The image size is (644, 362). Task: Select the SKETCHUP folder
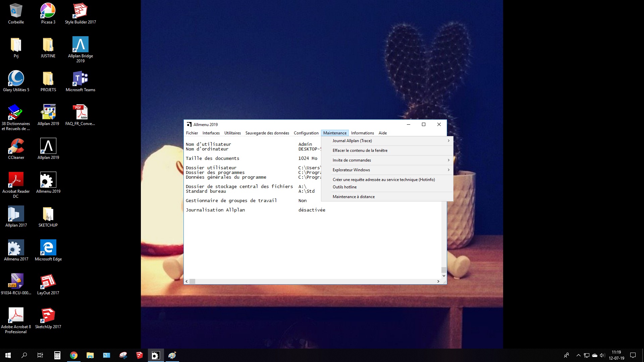[48, 217]
